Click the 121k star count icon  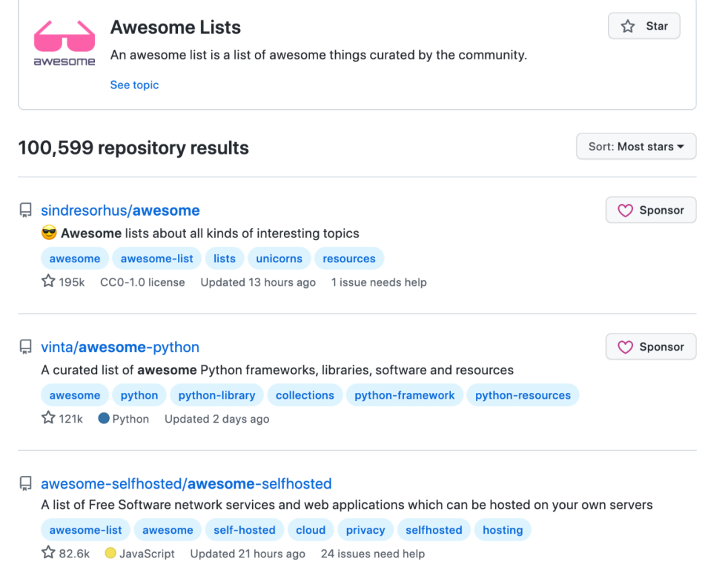pos(49,418)
